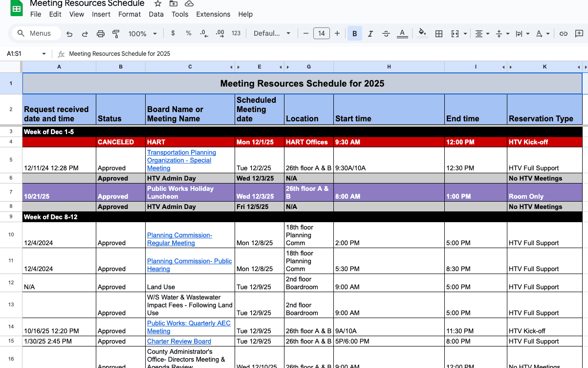Toggle italic formatting
588x368 pixels.
370,34
